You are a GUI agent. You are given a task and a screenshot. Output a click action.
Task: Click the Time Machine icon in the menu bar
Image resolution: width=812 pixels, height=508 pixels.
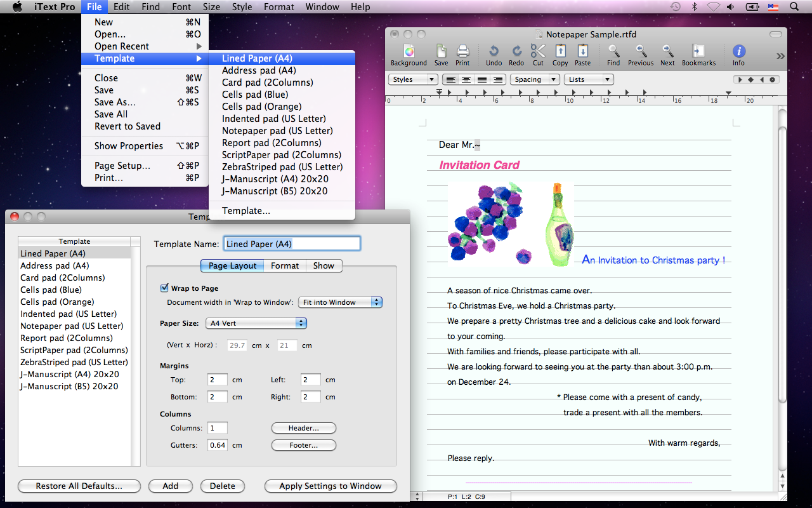pos(676,7)
